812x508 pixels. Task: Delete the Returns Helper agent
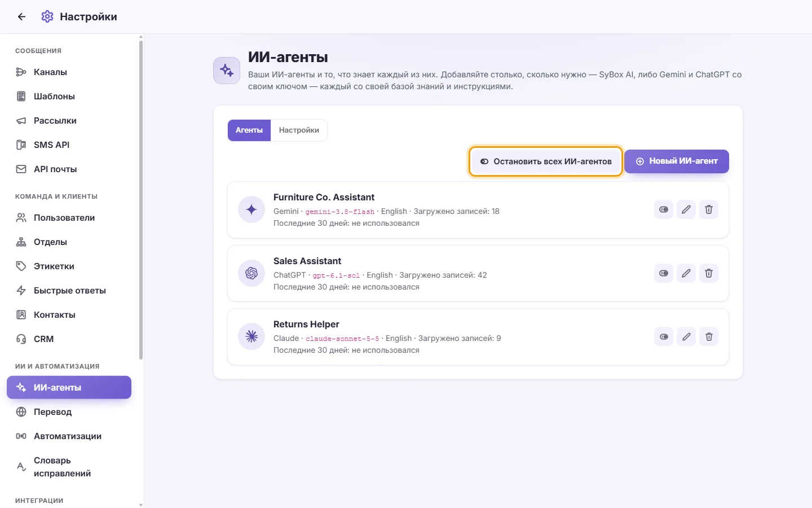tap(709, 337)
